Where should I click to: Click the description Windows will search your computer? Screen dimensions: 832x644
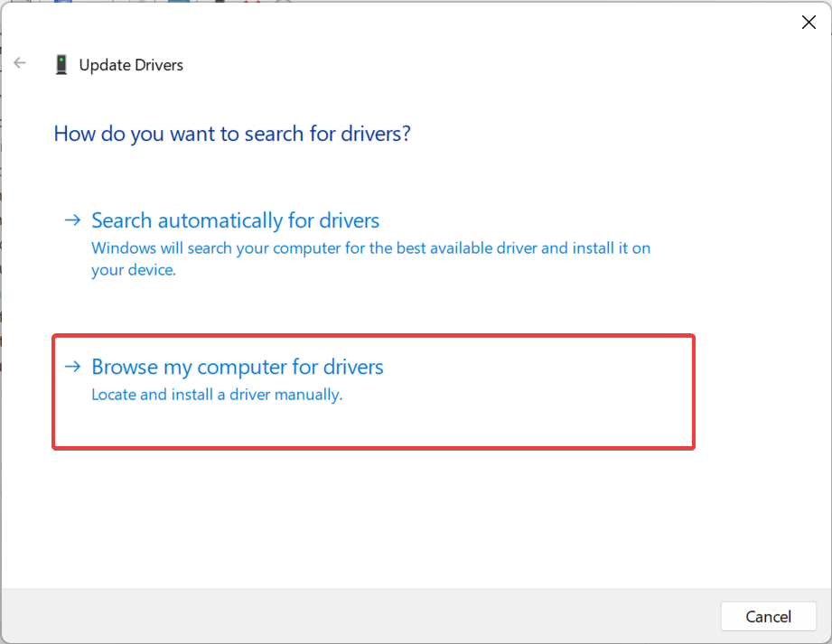pos(370,247)
